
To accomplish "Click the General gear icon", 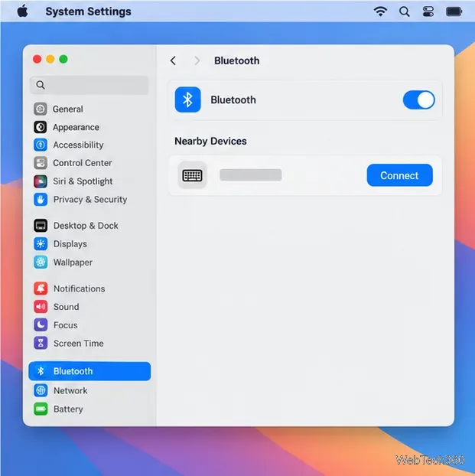I will (41, 109).
